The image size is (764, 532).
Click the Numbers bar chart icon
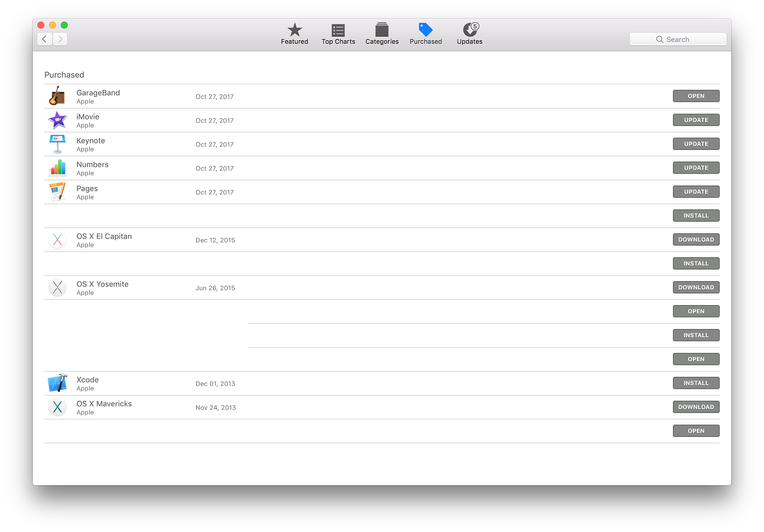(57, 168)
